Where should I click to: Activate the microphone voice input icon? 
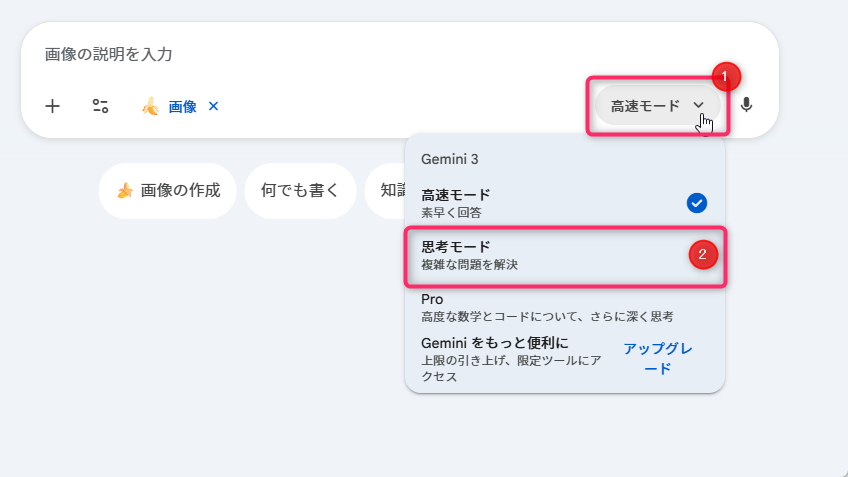746,105
